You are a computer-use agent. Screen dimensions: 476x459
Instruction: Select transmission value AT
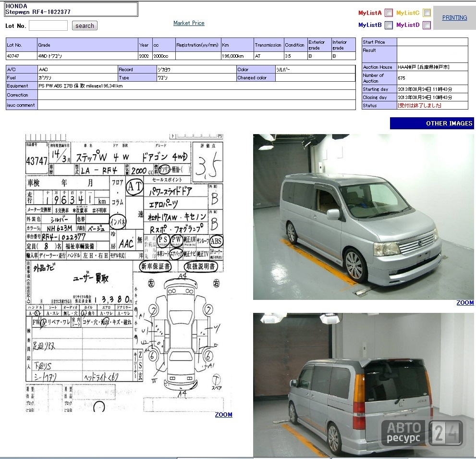point(258,56)
